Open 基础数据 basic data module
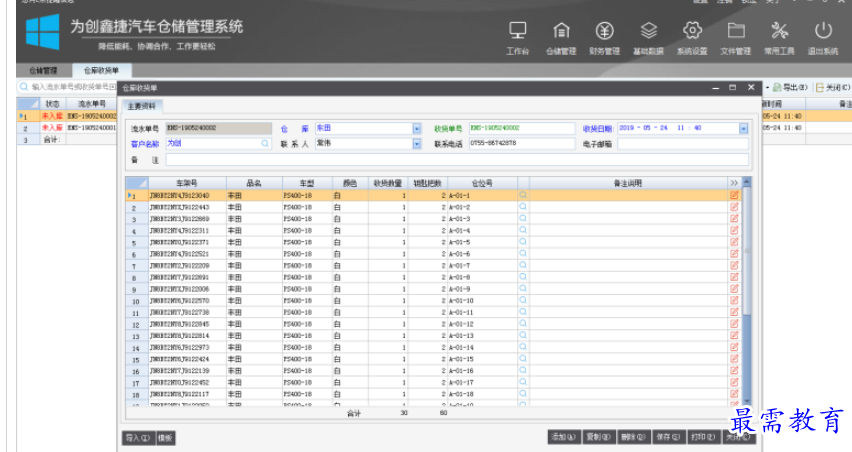The width and height of the screenshot is (852, 452). [648, 37]
